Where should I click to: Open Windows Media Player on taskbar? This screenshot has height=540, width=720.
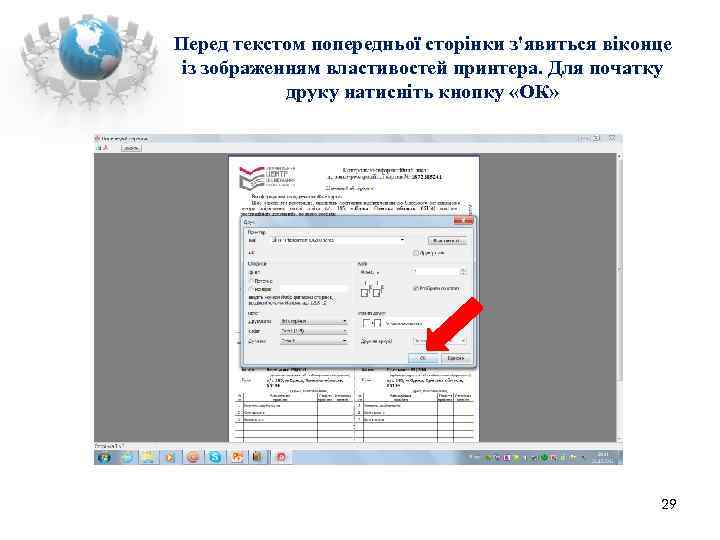[171, 457]
